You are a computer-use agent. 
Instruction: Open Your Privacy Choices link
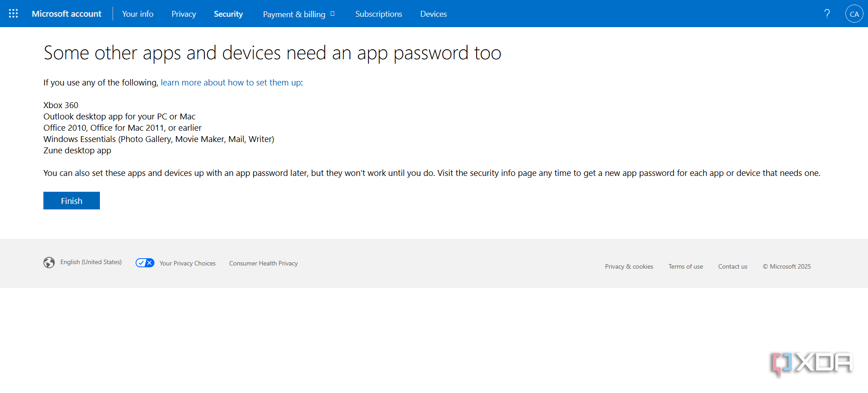tap(187, 263)
